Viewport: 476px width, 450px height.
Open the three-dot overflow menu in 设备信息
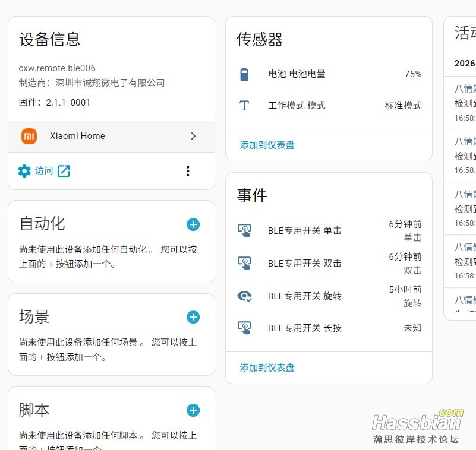click(188, 170)
